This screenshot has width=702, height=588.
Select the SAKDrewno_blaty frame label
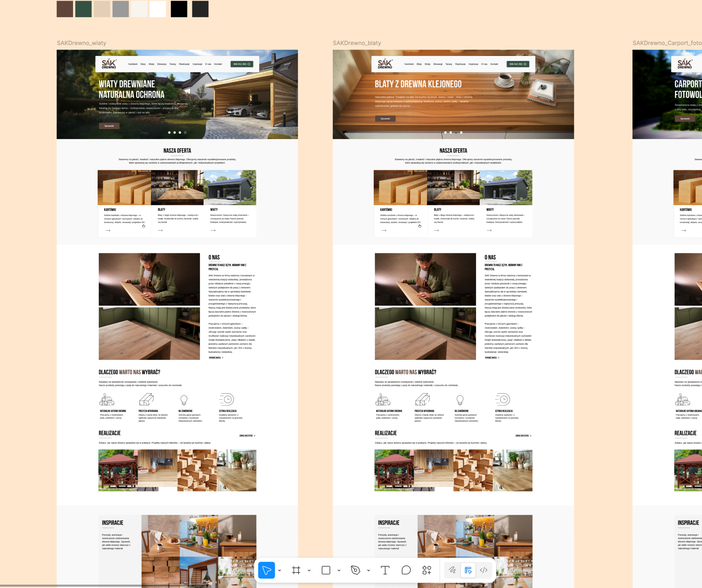click(357, 43)
